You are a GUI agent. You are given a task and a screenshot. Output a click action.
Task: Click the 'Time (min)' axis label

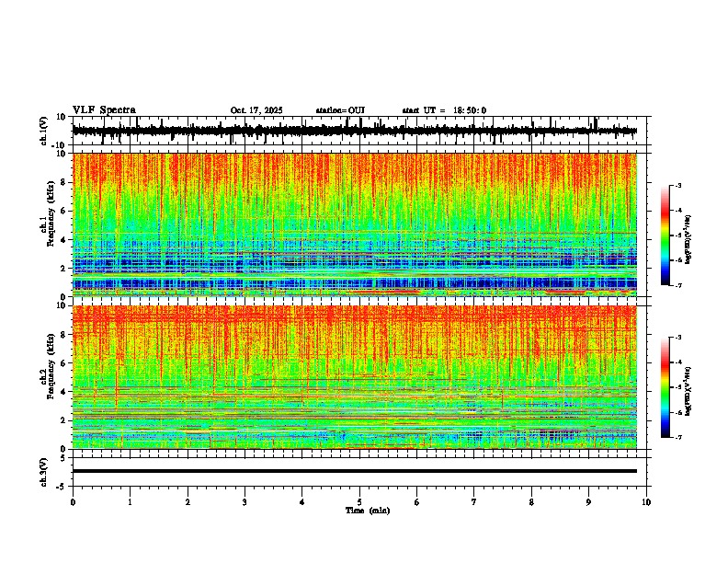point(368,511)
